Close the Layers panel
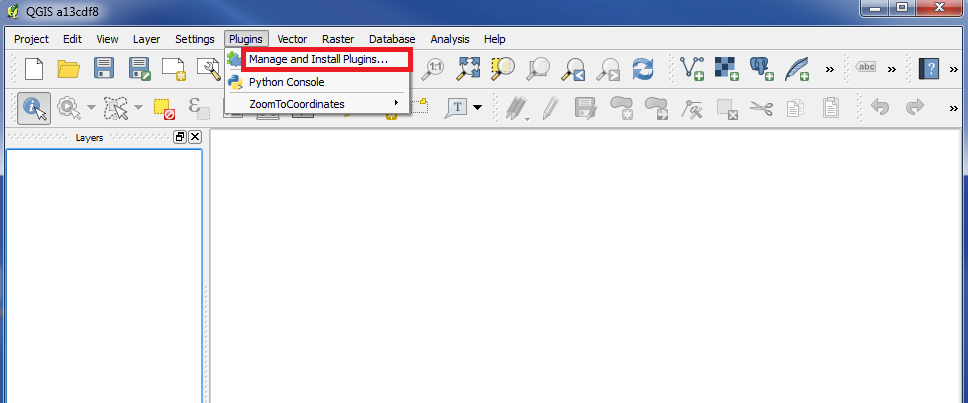This screenshot has width=968, height=403. click(x=194, y=137)
